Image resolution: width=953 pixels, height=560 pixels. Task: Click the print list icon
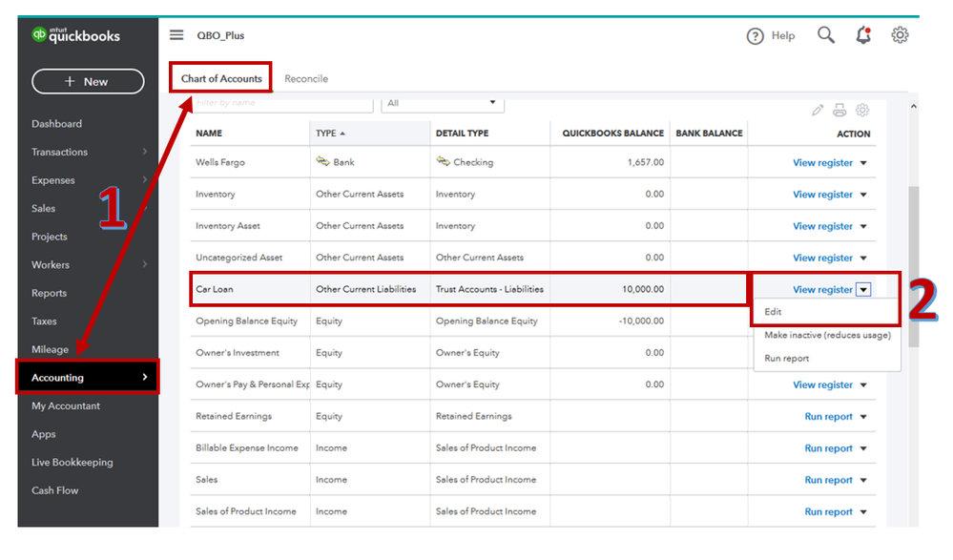tap(839, 110)
